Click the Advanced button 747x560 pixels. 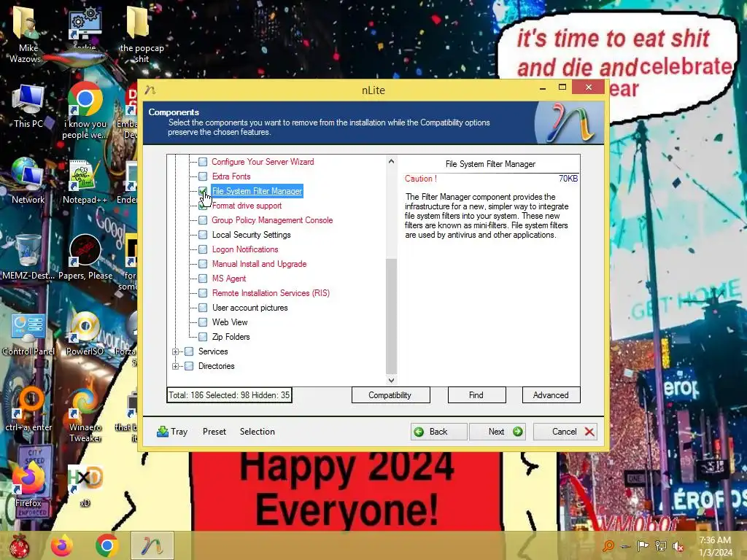click(x=551, y=394)
